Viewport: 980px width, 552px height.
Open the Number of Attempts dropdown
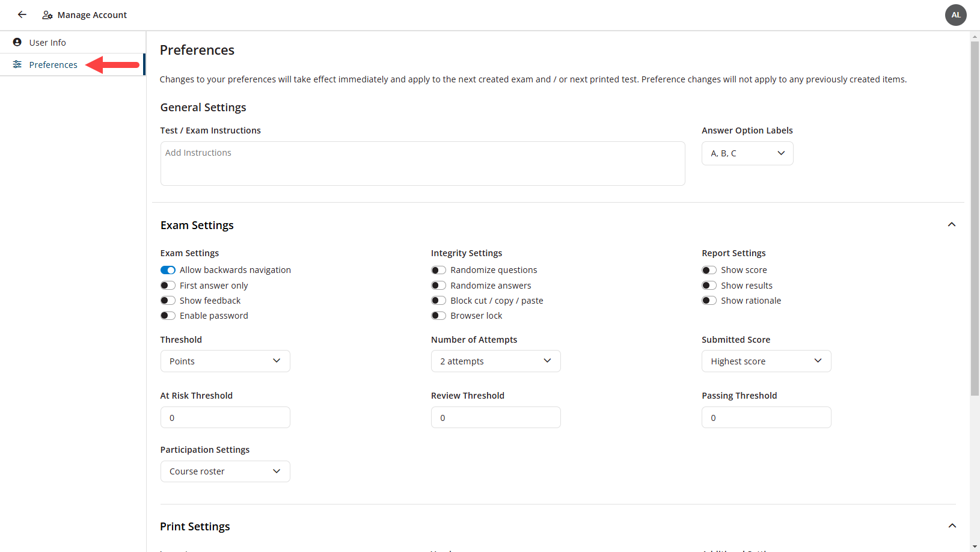tap(495, 361)
